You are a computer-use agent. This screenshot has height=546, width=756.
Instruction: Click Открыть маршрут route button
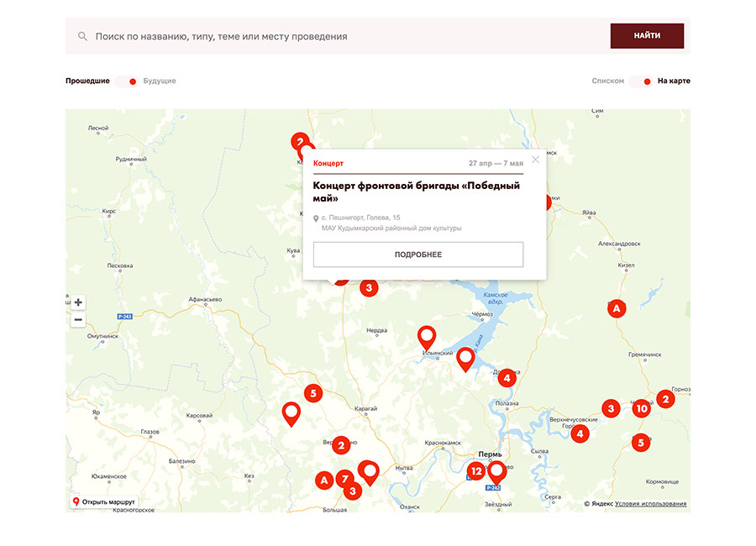point(104,502)
